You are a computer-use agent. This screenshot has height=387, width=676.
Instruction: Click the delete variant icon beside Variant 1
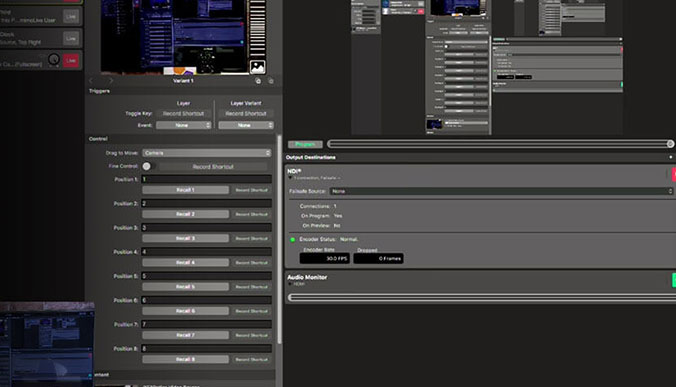pos(271,81)
